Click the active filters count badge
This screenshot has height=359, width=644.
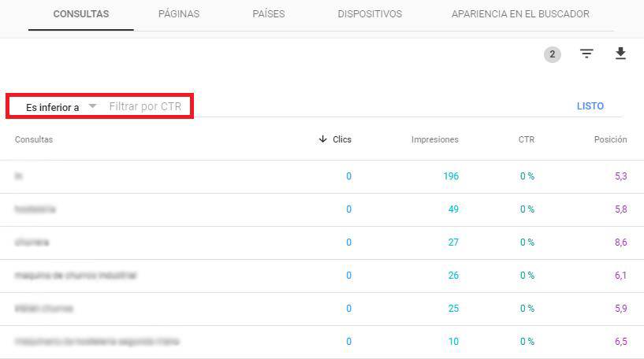click(x=553, y=54)
